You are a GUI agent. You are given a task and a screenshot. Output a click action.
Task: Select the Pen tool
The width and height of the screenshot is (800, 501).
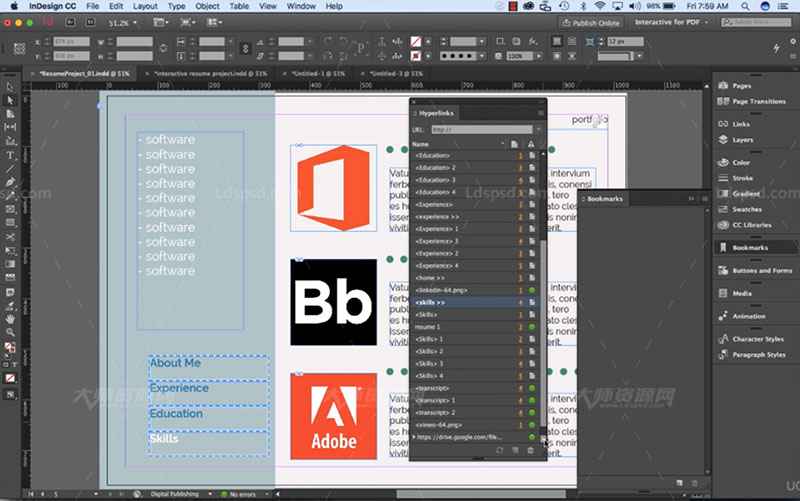10,182
